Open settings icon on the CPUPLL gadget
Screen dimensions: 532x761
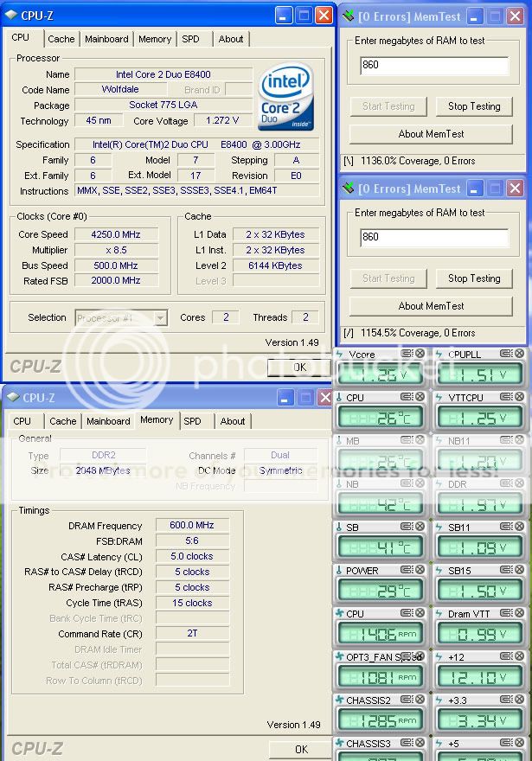pos(506,354)
